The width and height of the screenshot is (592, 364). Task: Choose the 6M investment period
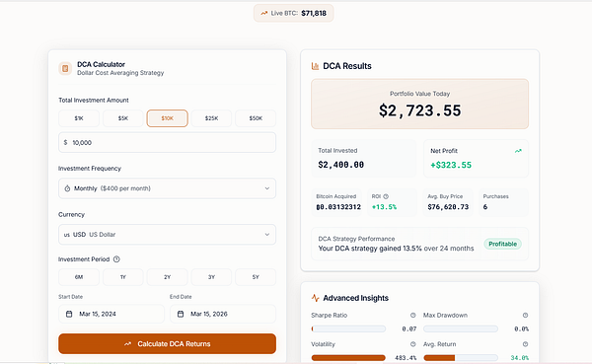79,277
